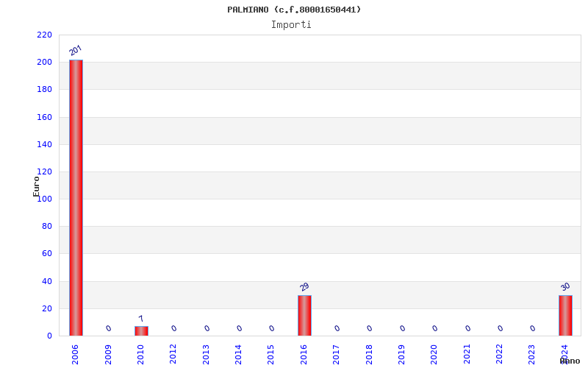
Task: Click the 2024 bar valued 30
Action: (565, 316)
